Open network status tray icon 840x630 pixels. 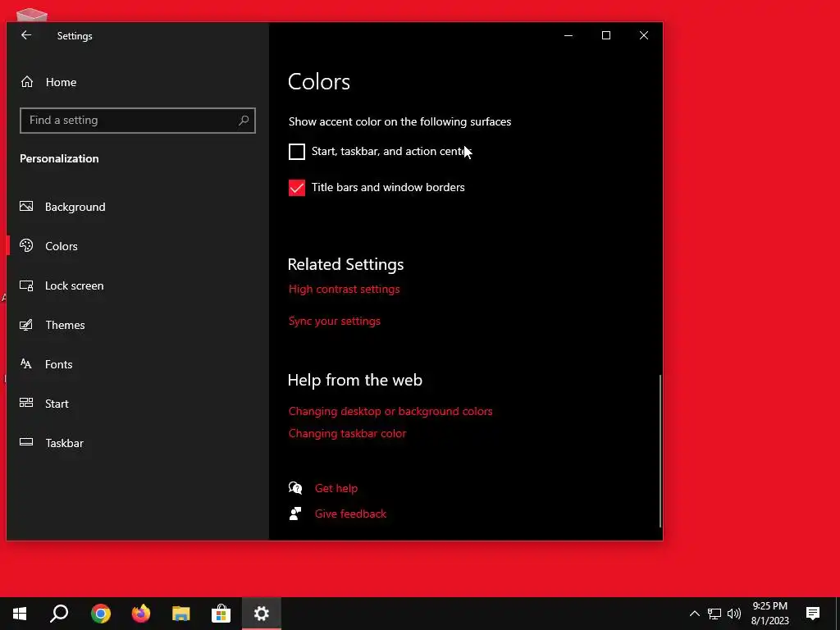point(714,614)
